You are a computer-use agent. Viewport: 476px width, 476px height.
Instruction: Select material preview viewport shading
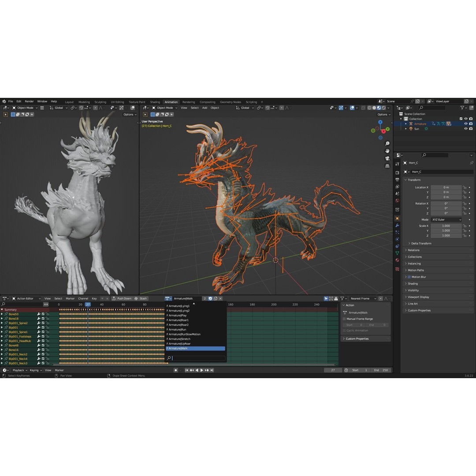click(379, 108)
